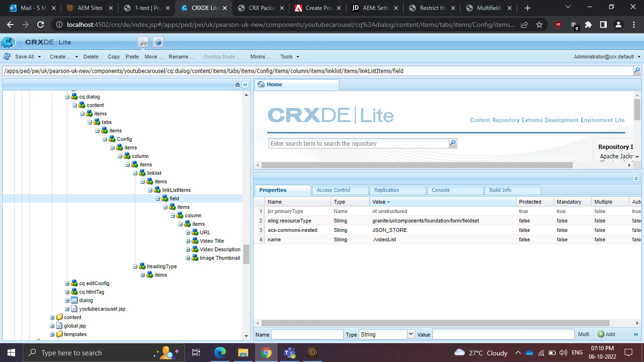Viewport: 644px width, 362px height.
Task: Open the package icon tab beside tools
Action: point(158,42)
